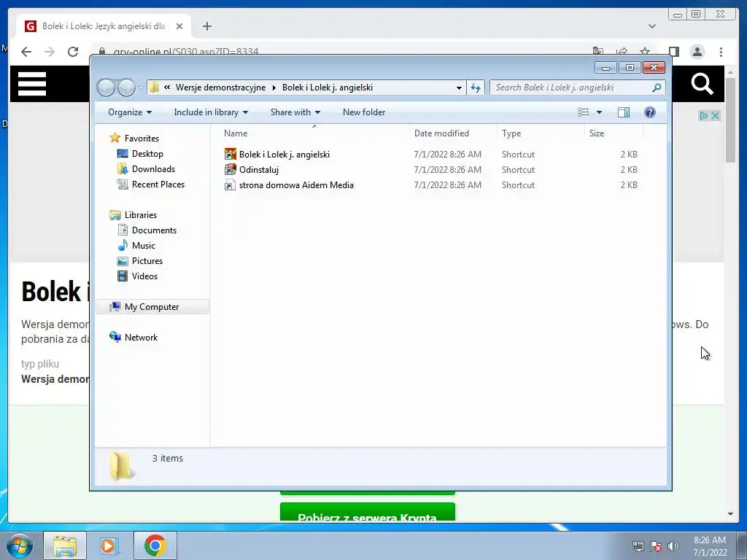Open Chrome's tab search chevron
The image size is (747, 560).
coord(651,26)
